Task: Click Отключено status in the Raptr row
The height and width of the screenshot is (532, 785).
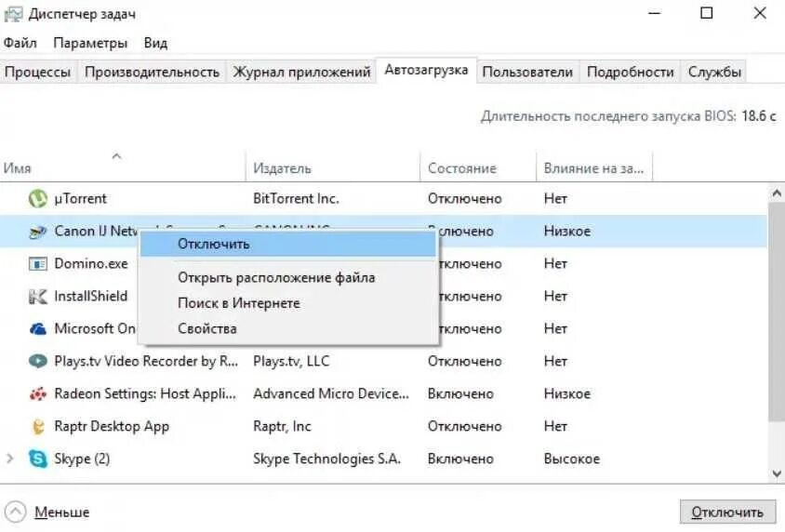Action: 465,426
